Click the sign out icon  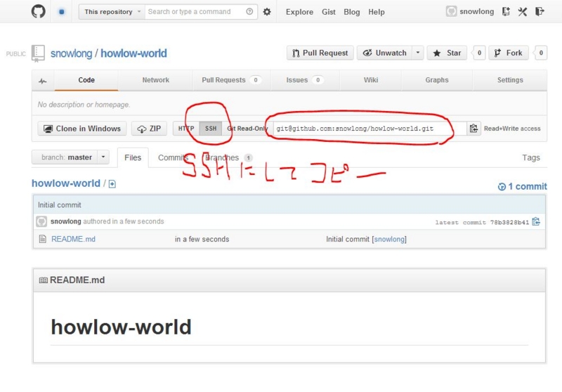coord(540,11)
